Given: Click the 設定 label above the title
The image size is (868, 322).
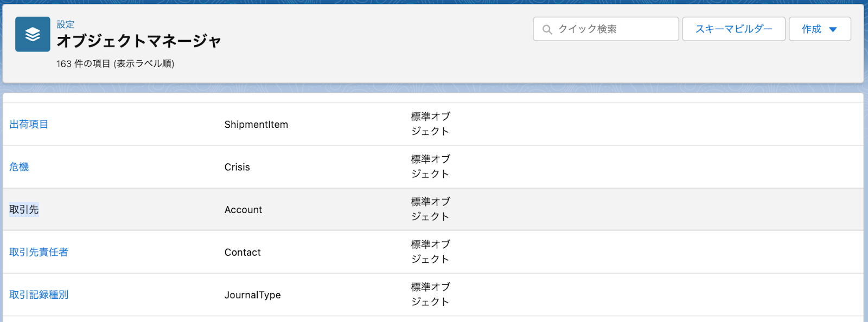Looking at the screenshot, I should pyautogui.click(x=66, y=24).
